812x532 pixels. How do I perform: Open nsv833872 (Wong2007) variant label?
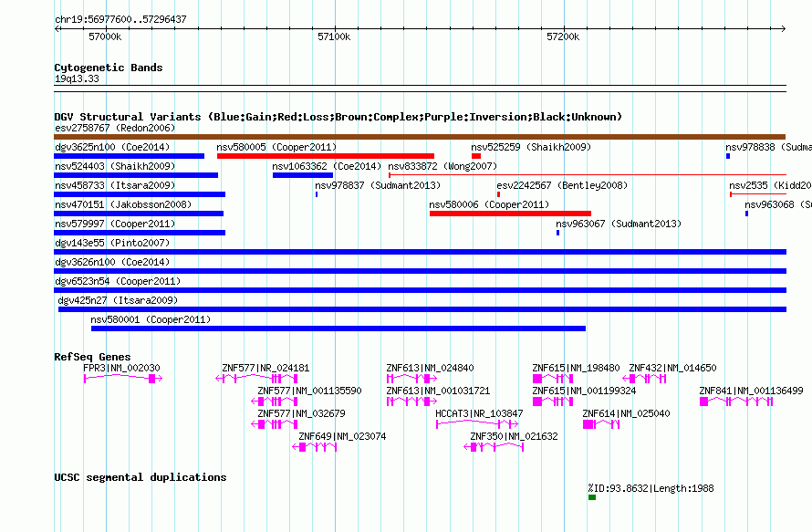point(442,166)
